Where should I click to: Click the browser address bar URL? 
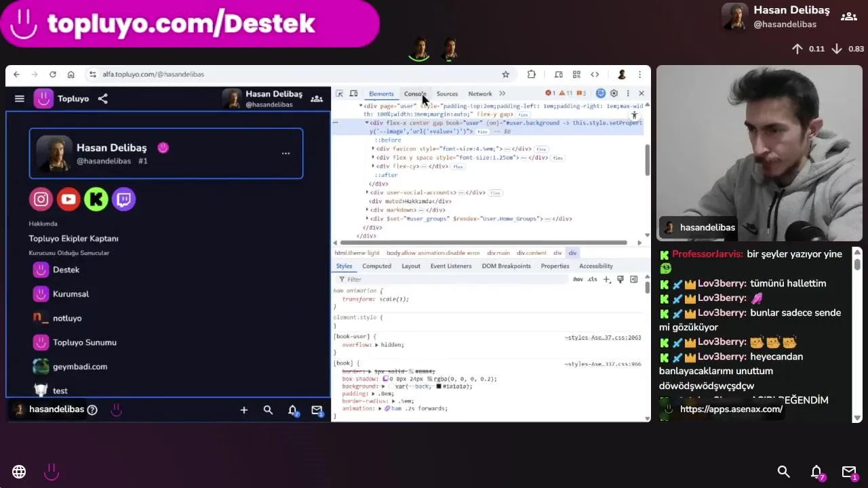[x=153, y=75]
